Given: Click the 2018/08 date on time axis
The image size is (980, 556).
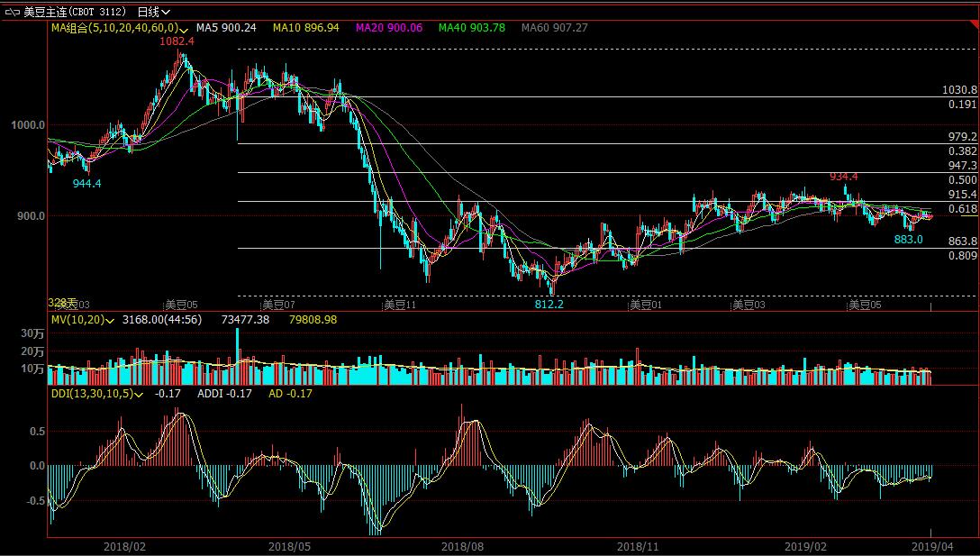Looking at the screenshot, I should pos(464,546).
